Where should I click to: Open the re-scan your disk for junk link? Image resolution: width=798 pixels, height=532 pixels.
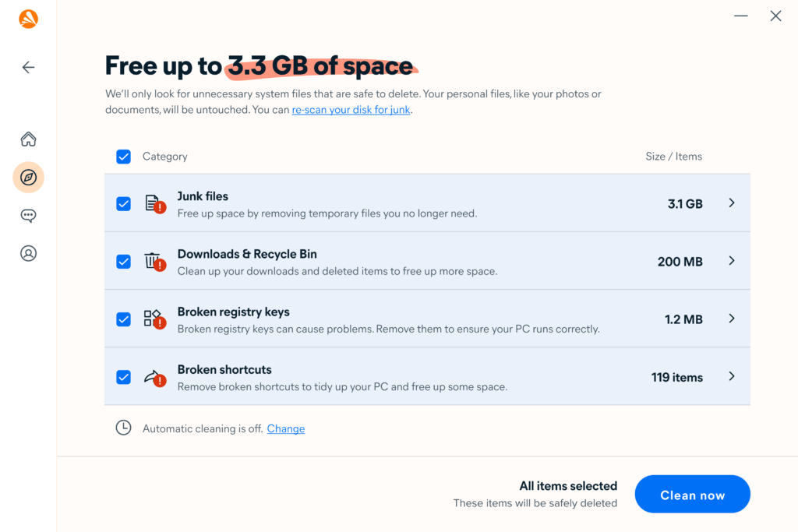(x=351, y=110)
